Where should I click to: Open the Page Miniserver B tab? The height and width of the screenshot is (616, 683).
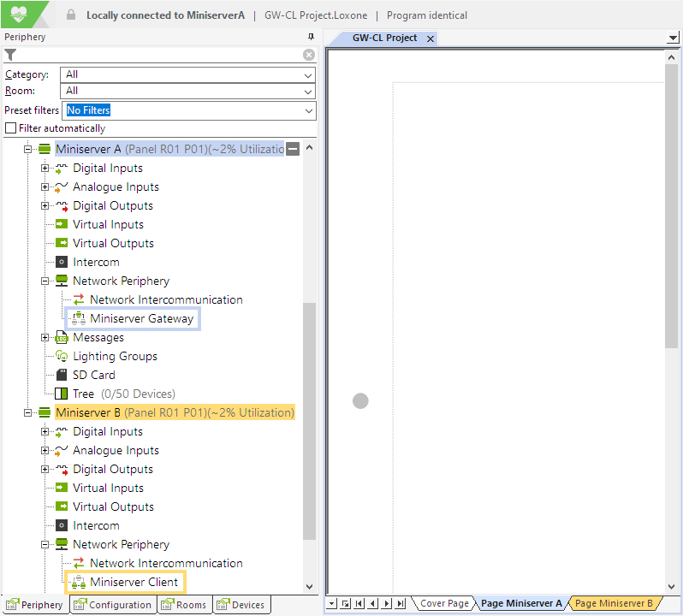click(x=614, y=603)
